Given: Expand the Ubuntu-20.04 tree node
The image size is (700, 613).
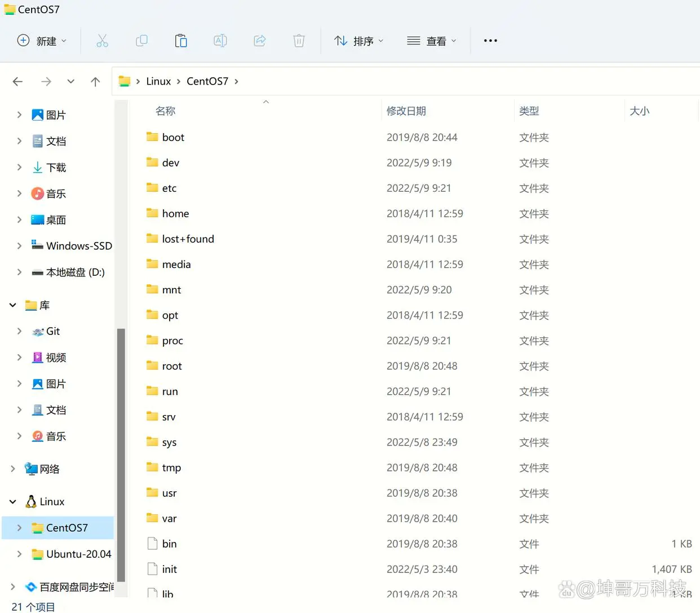Looking at the screenshot, I should [19, 554].
